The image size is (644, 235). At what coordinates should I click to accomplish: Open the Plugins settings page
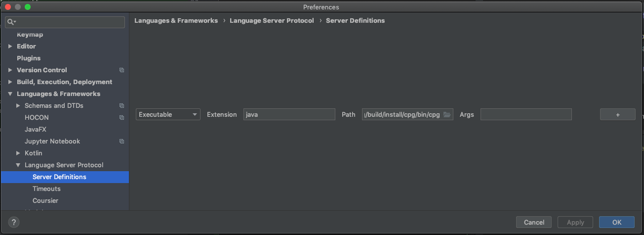click(x=29, y=58)
